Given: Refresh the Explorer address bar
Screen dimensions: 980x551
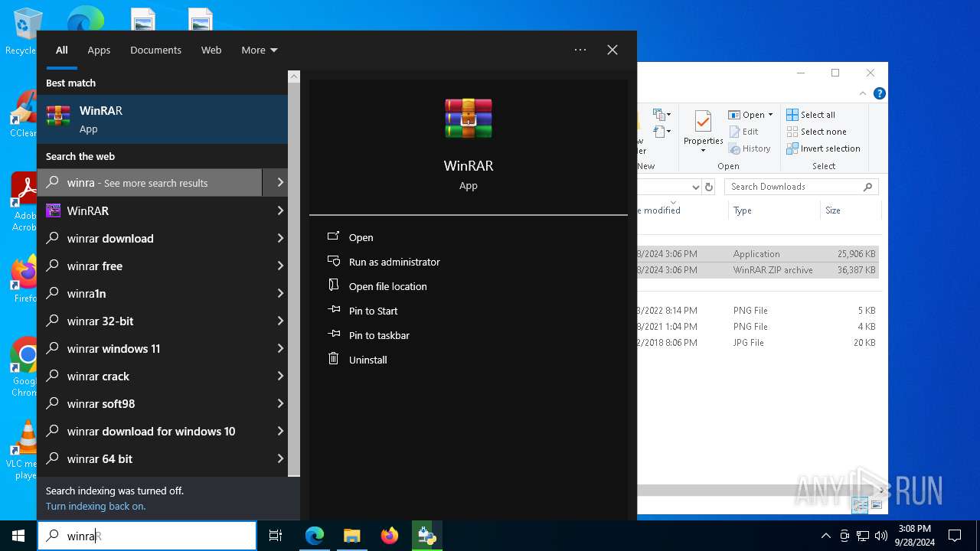Looking at the screenshot, I should click(709, 187).
